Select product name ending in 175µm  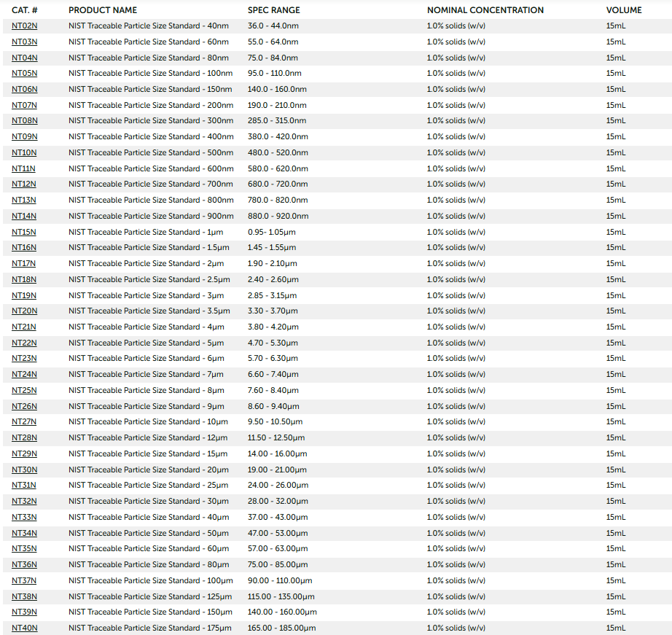[150, 628]
